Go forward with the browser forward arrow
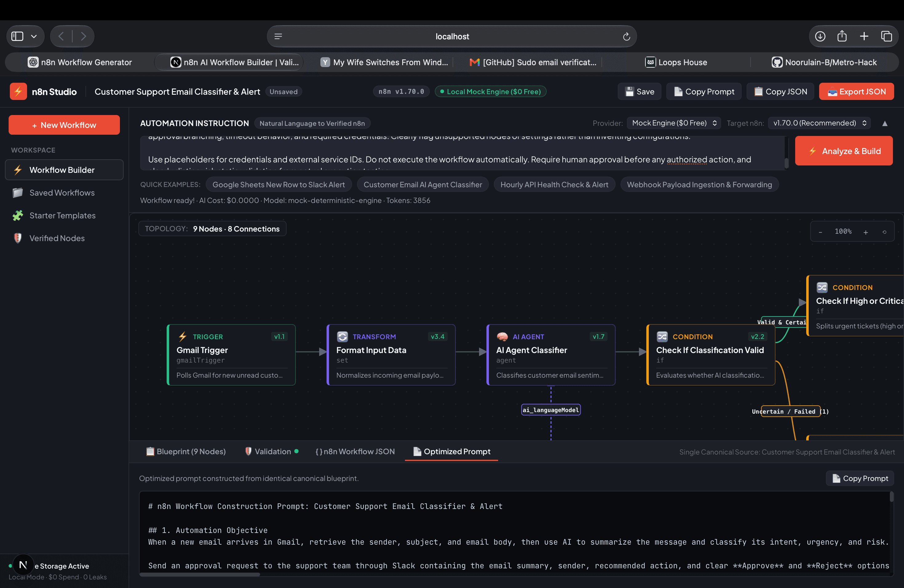This screenshot has height=588, width=904. [x=83, y=36]
